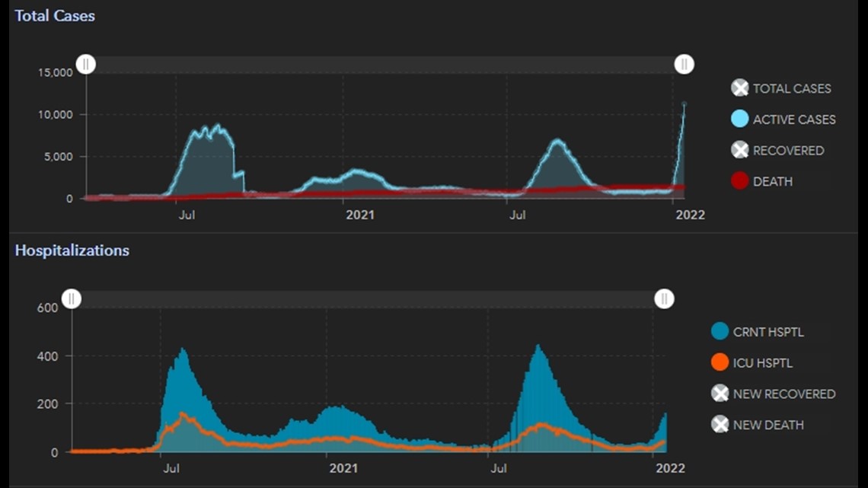Click the ICU HSPTL legend label text
The width and height of the screenshot is (868, 488).
(762, 363)
